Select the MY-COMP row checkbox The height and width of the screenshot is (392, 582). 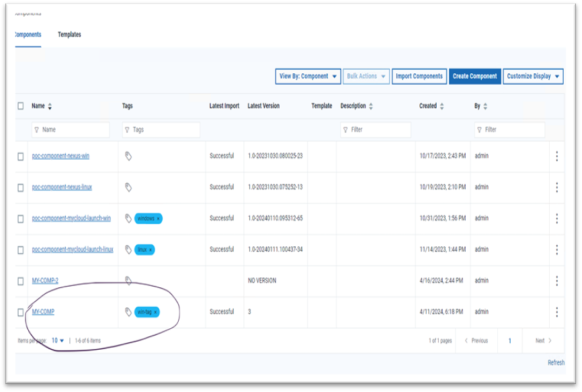[21, 312]
